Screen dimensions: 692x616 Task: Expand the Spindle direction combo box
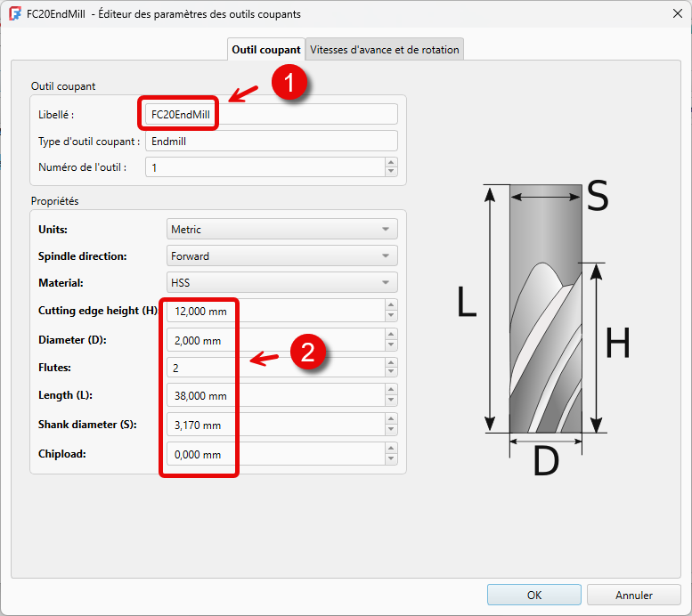[x=282, y=256]
